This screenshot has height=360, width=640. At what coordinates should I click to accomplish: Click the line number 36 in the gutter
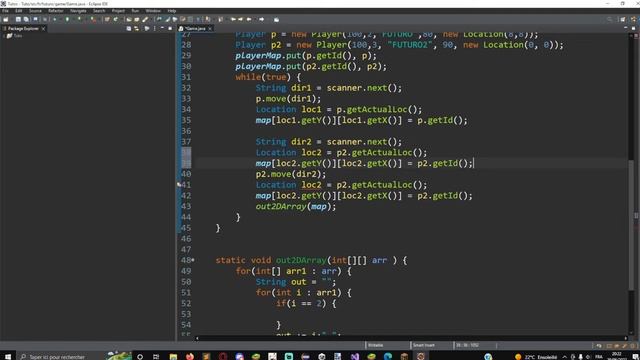pos(186,131)
